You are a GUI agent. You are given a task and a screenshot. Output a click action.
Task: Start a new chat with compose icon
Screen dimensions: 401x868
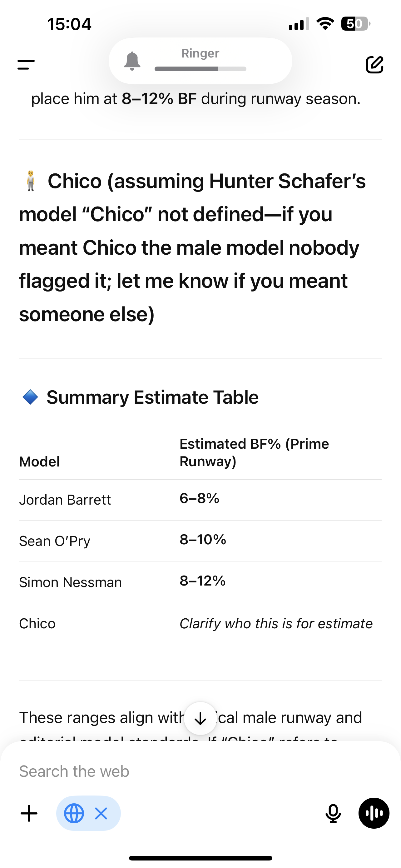pyautogui.click(x=374, y=64)
